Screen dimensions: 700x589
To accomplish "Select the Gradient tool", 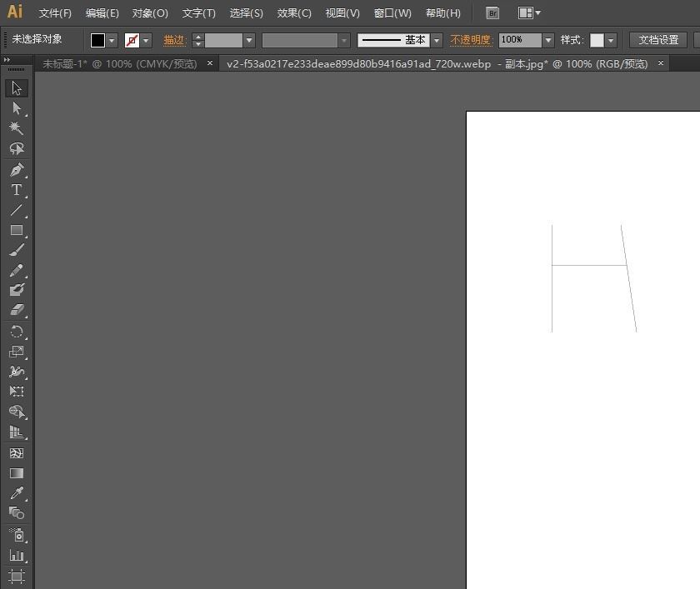I will (16, 473).
